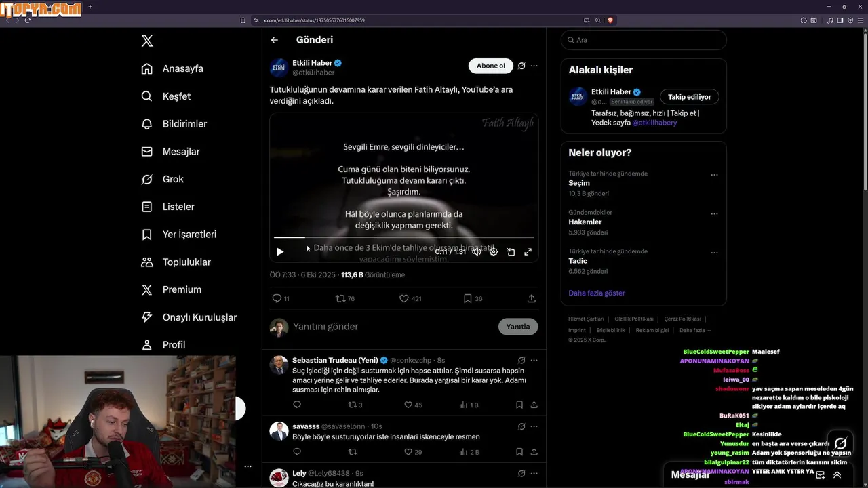
Task: Bookmark this page via address bar icon
Action: click(x=243, y=20)
